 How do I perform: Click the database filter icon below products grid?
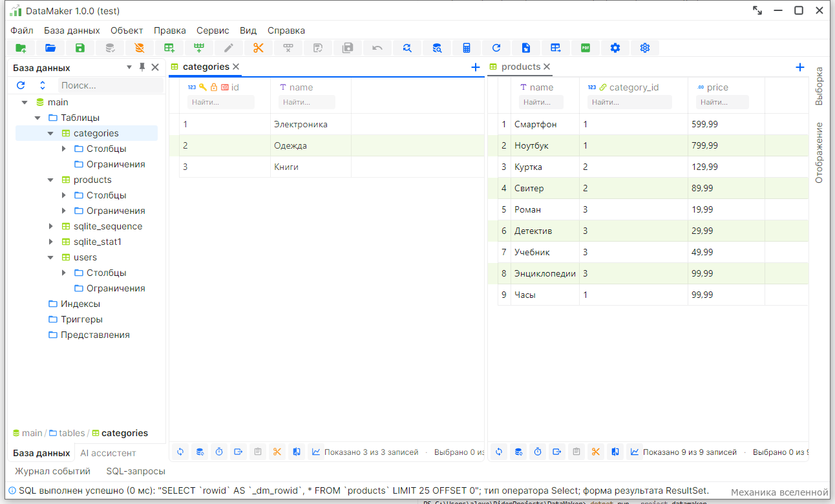click(518, 452)
